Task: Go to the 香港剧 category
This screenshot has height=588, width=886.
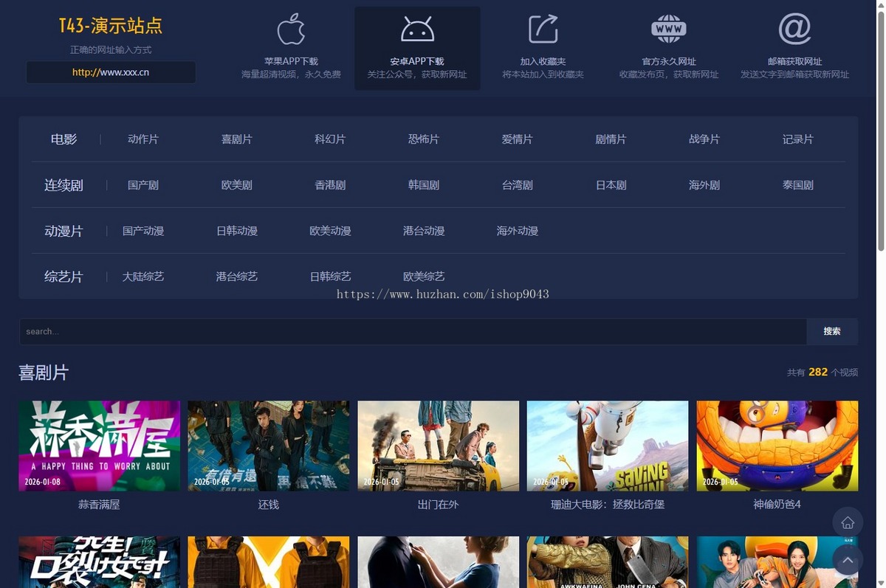Action: 330,185
